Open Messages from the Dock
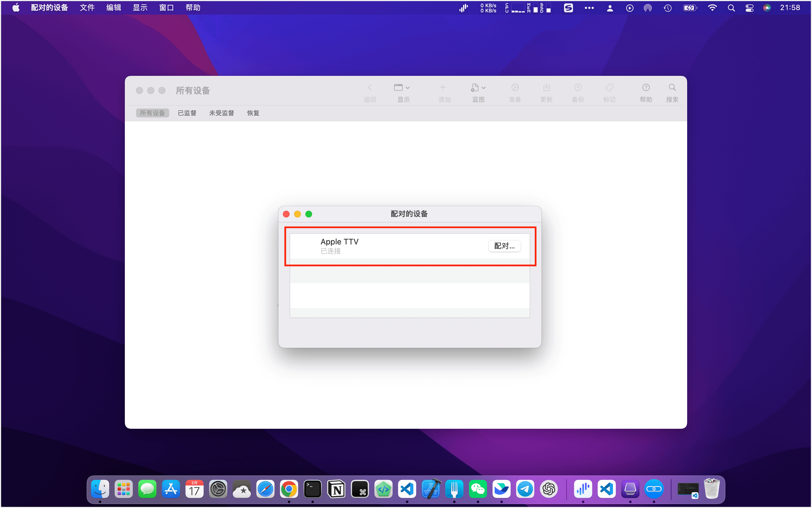This screenshot has width=812, height=508. pyautogui.click(x=147, y=489)
